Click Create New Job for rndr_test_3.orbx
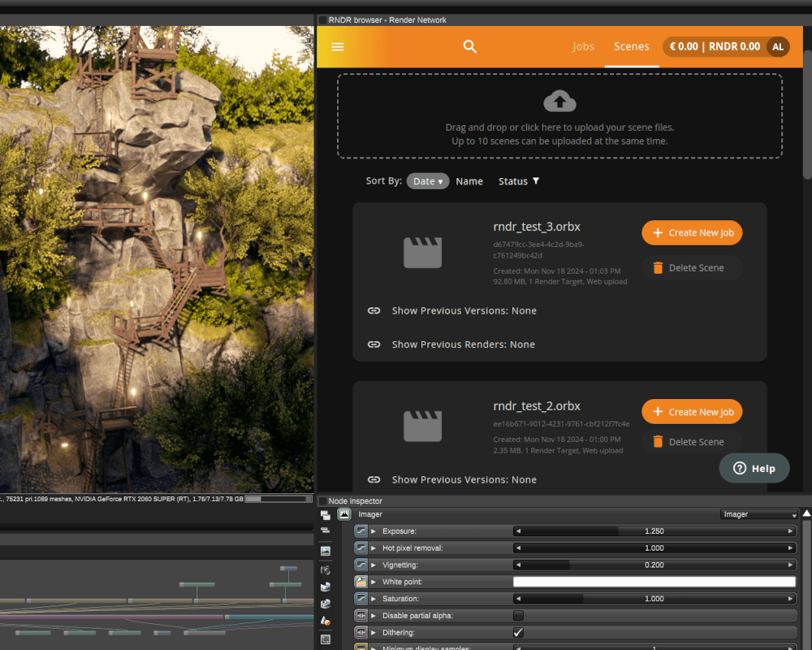 click(x=692, y=232)
